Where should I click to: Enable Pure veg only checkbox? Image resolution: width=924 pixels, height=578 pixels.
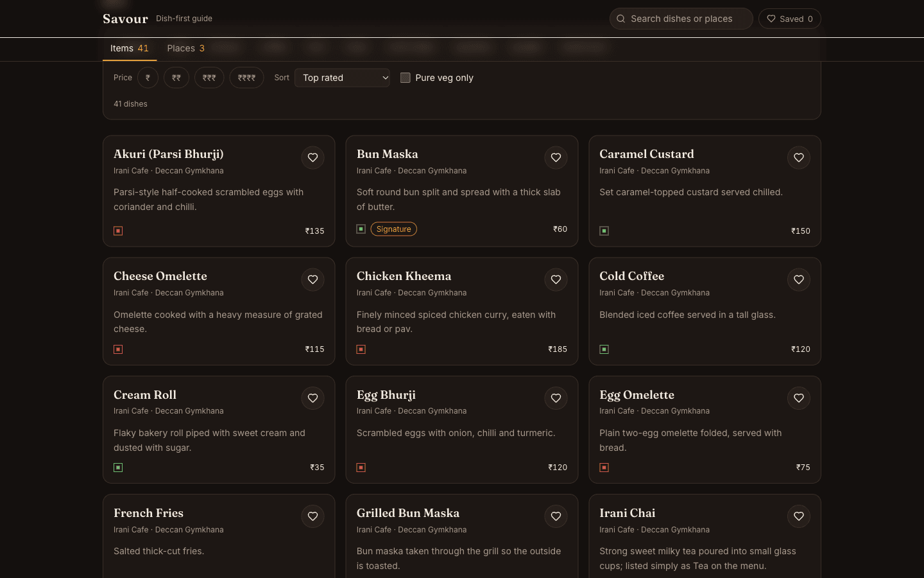click(406, 78)
